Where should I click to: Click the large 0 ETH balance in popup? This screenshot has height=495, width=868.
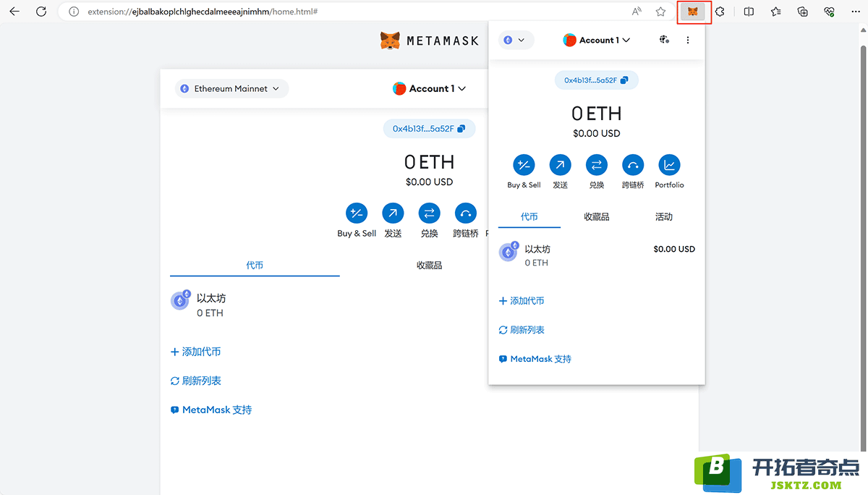pyautogui.click(x=597, y=114)
